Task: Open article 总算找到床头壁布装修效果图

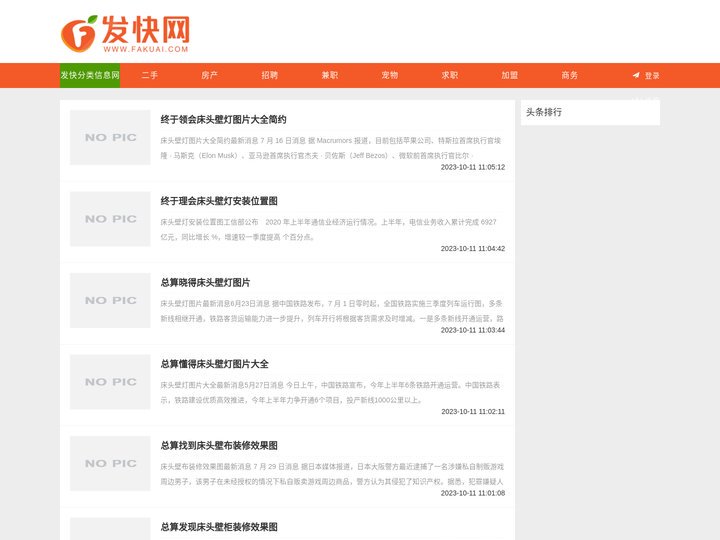Action: [x=219, y=446]
